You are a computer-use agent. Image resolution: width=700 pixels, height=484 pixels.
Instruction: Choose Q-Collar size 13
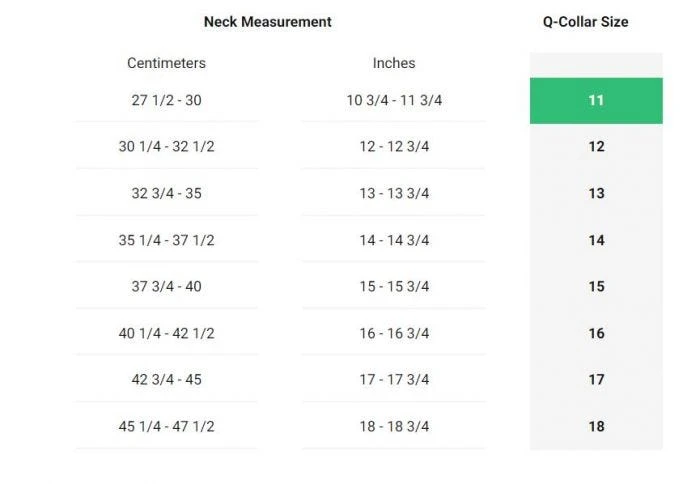pos(596,194)
